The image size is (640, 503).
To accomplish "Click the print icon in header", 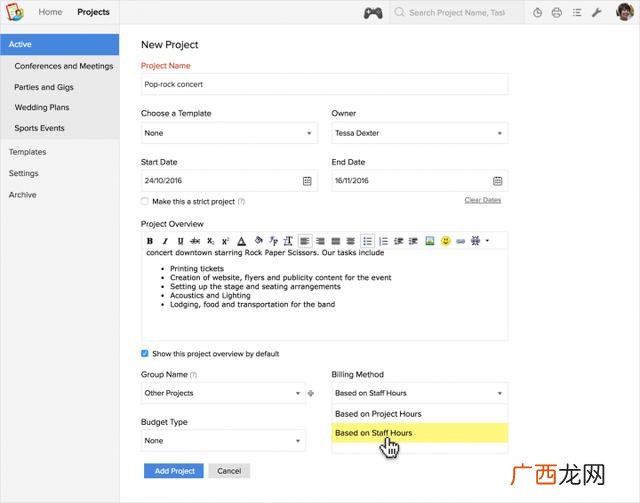I will coord(557,13).
